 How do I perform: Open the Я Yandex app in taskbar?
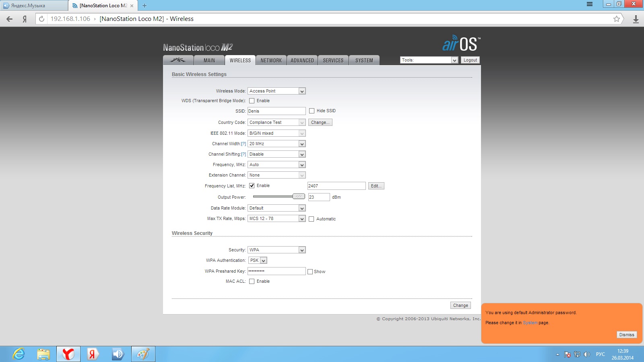tap(93, 354)
